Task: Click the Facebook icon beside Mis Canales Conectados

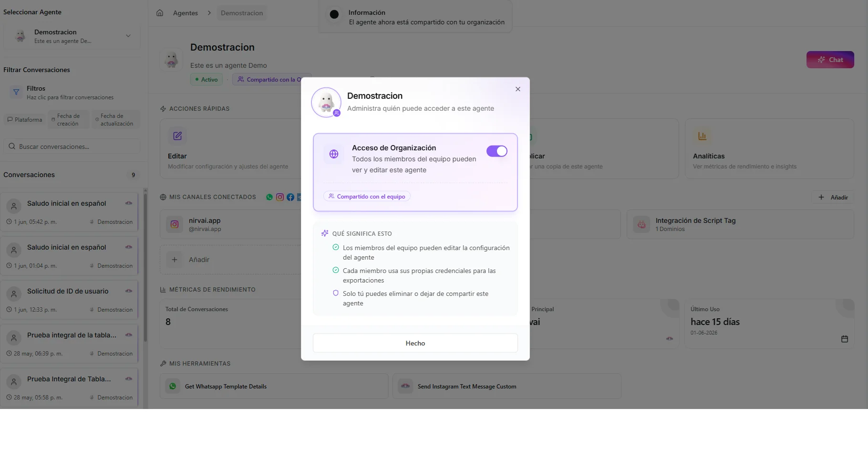Action: point(290,197)
